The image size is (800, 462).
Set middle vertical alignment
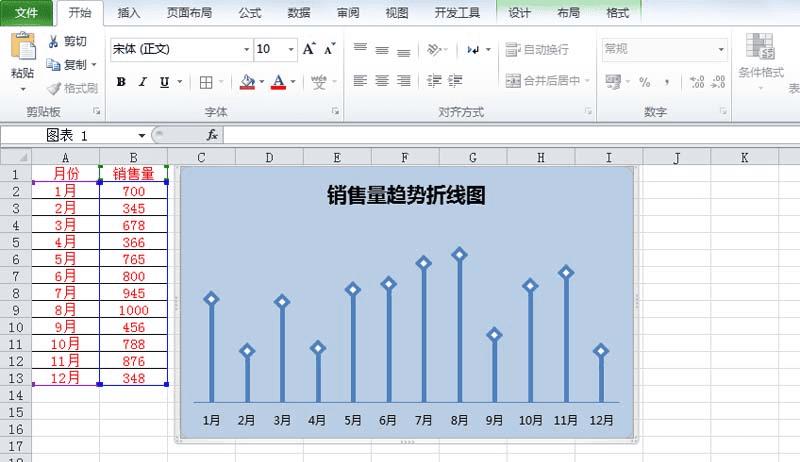382,49
